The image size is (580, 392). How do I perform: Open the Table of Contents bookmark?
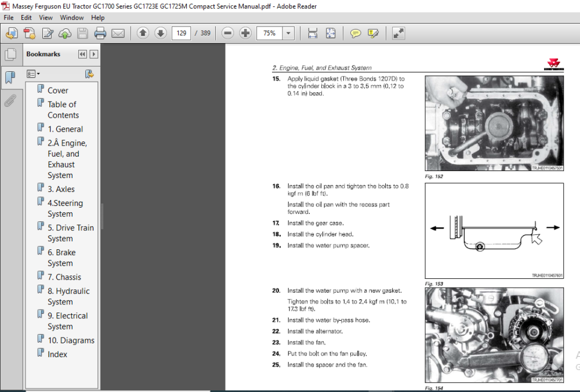coord(63,110)
